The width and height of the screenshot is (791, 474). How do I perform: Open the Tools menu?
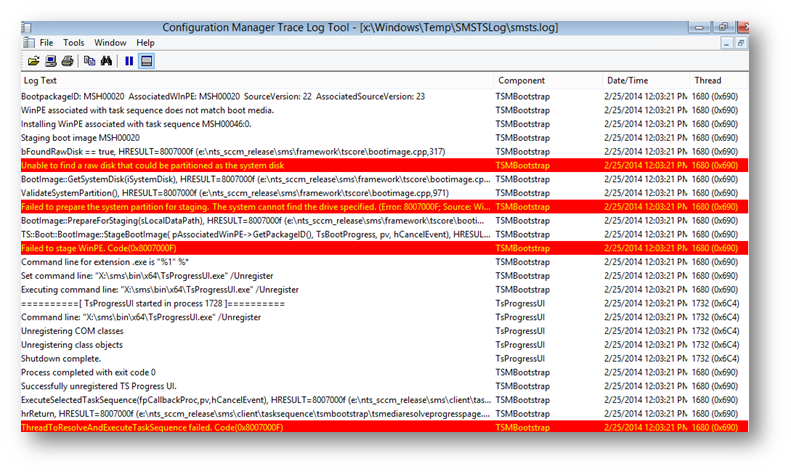(x=74, y=43)
